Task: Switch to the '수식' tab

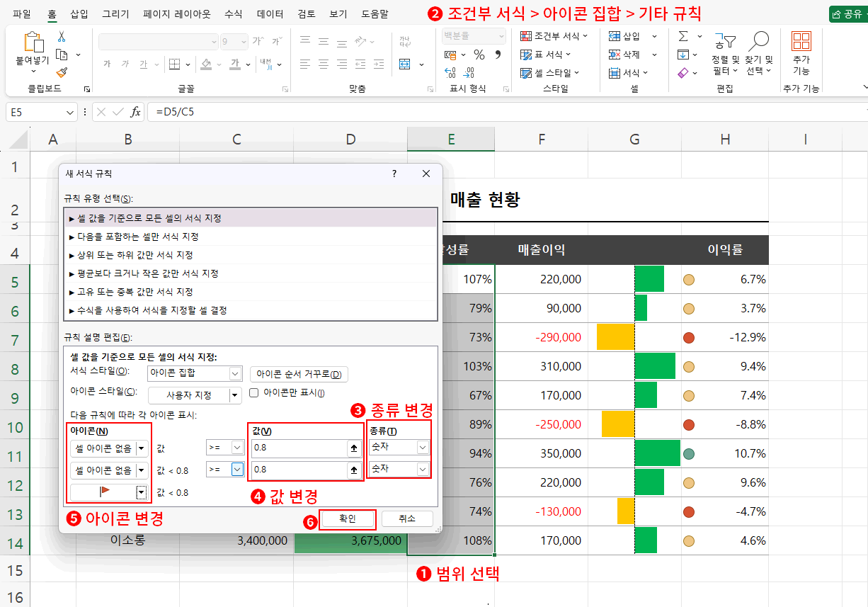Action: pyautogui.click(x=233, y=13)
